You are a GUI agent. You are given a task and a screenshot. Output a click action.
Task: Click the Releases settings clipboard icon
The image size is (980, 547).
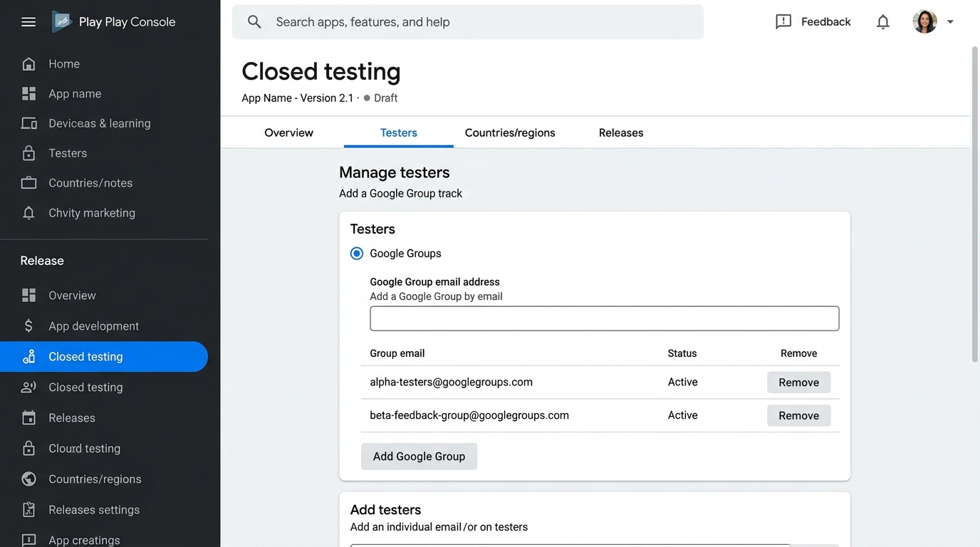pyautogui.click(x=28, y=510)
